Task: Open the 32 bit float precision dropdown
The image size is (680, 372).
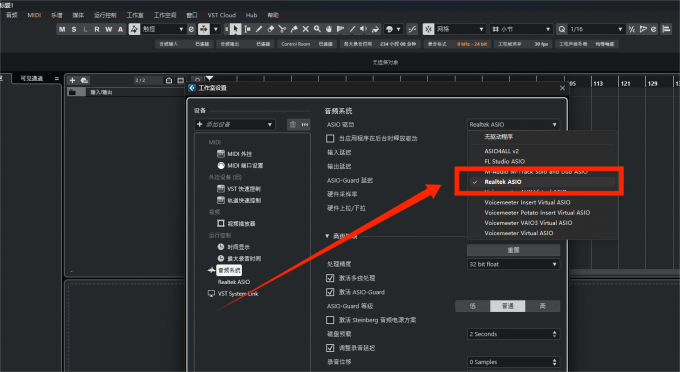Action: (x=513, y=264)
